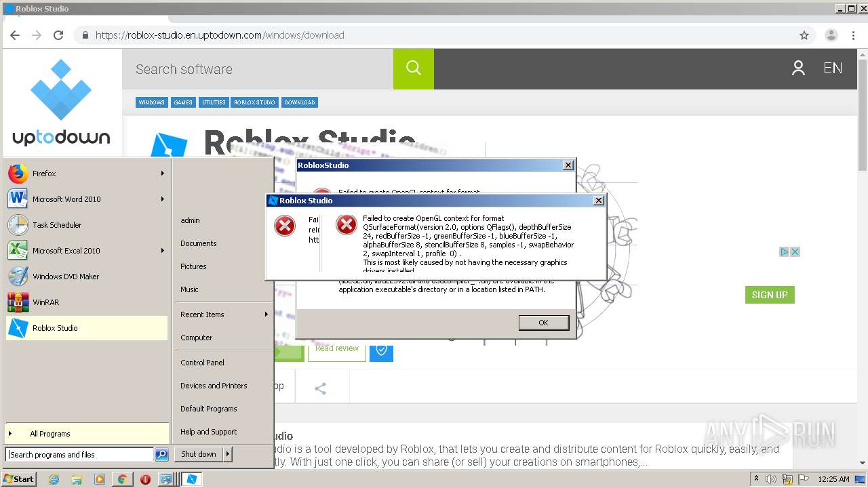Click the clock showing 12:25 AM

click(833, 479)
